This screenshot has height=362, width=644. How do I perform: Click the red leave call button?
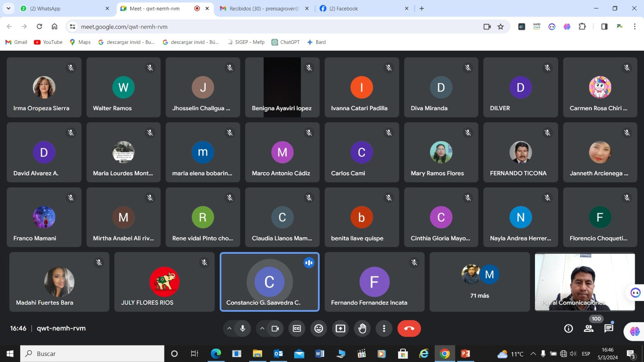[x=409, y=329]
